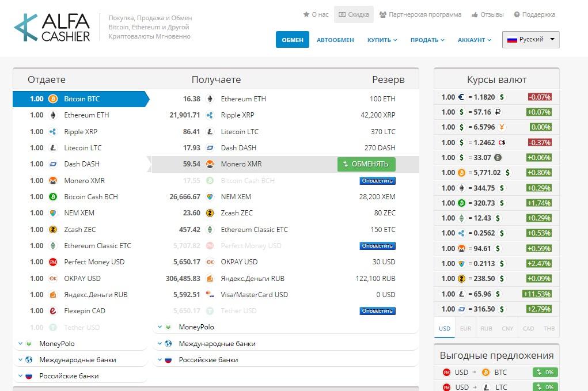
Task: Select Litecoin LTC icon in Получаете column
Action: (x=210, y=132)
